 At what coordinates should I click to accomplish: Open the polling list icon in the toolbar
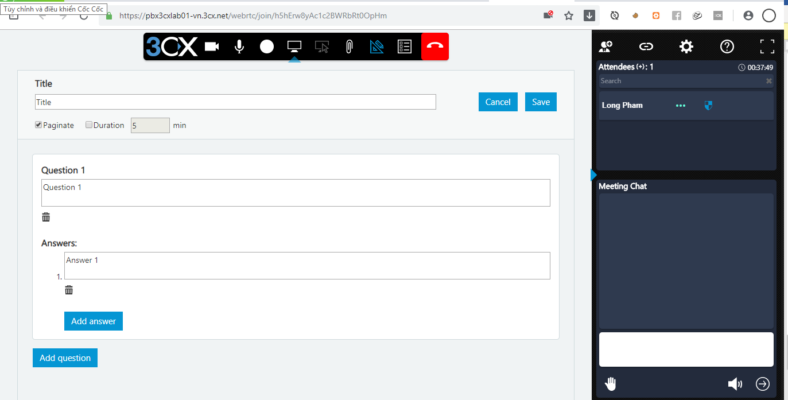(404, 46)
